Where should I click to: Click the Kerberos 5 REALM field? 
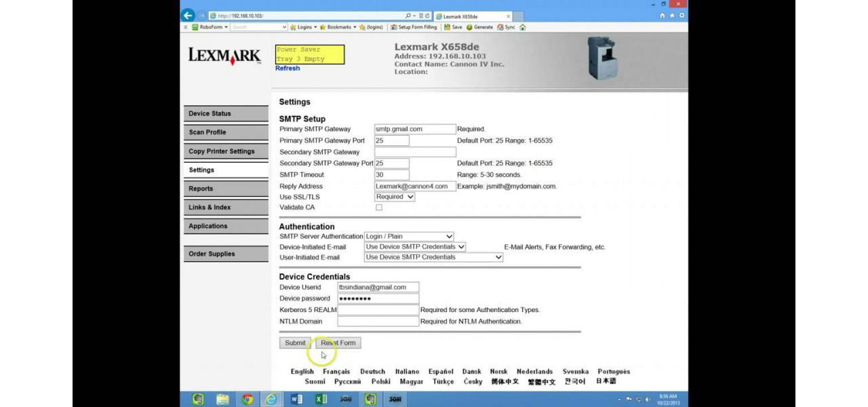point(378,310)
